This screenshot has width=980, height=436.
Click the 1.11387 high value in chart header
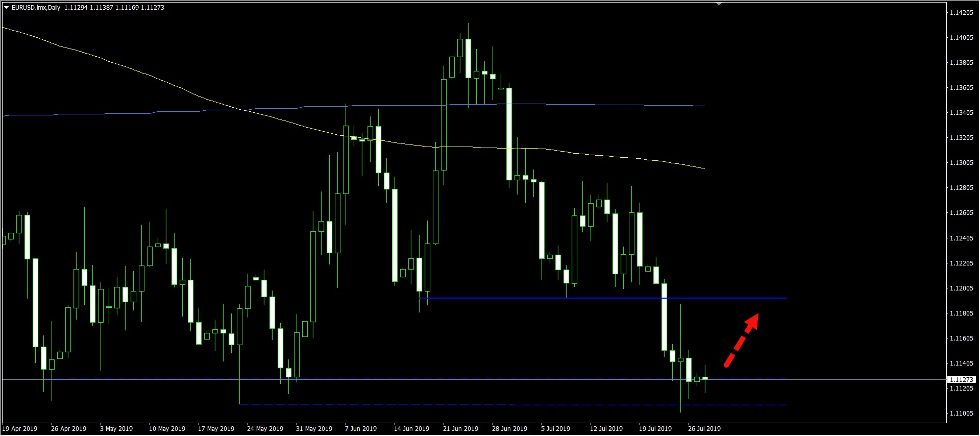[x=101, y=8]
